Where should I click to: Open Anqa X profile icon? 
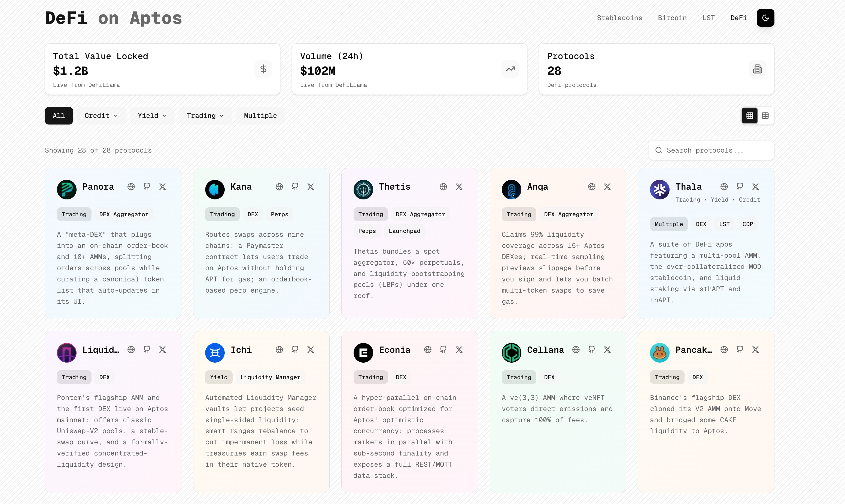[607, 187]
